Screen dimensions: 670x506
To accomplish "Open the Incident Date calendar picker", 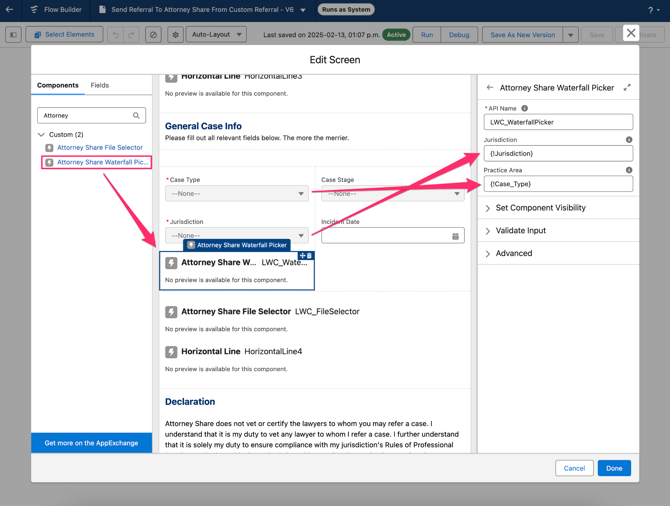I will (455, 236).
